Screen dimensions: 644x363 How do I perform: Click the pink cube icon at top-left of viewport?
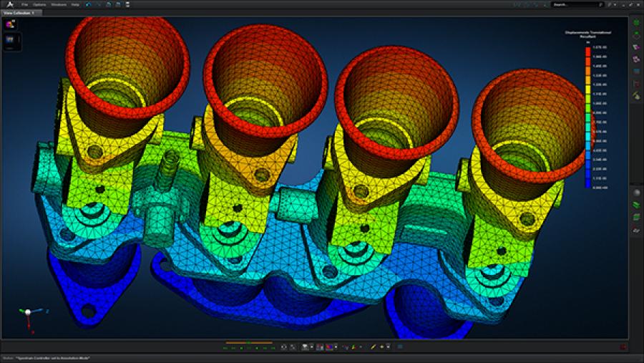11,24
